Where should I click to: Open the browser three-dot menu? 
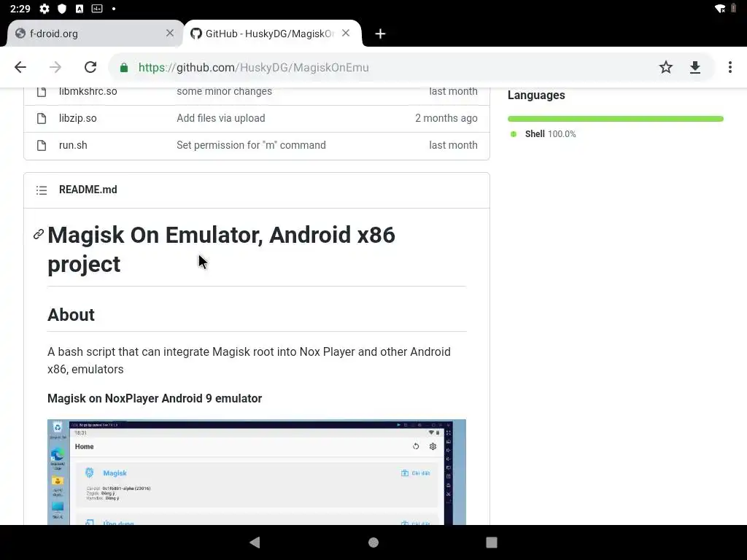coord(729,67)
